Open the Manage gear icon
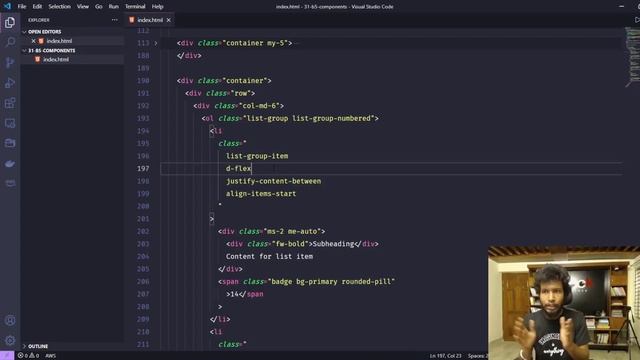Image resolution: width=640 pixels, height=360 pixels. [x=10, y=340]
